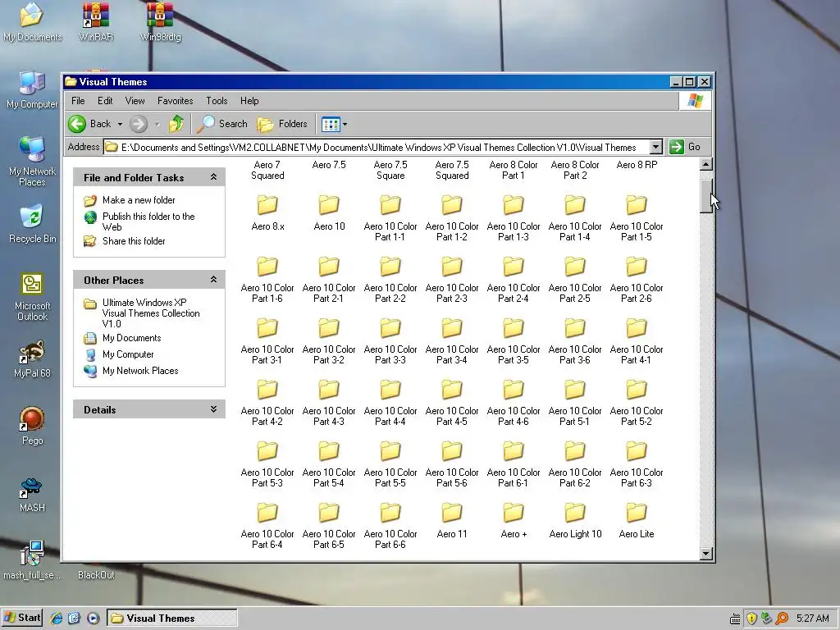Select the Aero 8.x folder
This screenshot has height=630, width=840.
point(267,213)
